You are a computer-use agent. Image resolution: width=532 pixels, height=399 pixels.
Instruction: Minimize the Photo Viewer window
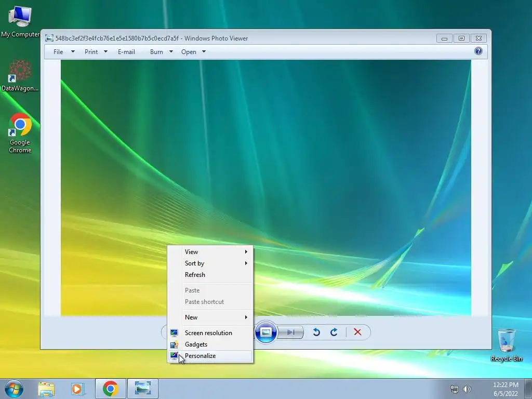tap(444, 38)
